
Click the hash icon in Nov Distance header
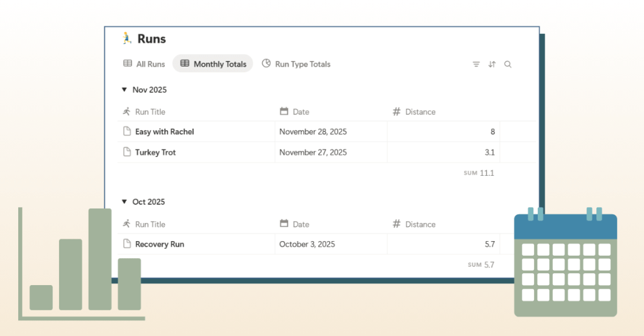click(x=396, y=112)
